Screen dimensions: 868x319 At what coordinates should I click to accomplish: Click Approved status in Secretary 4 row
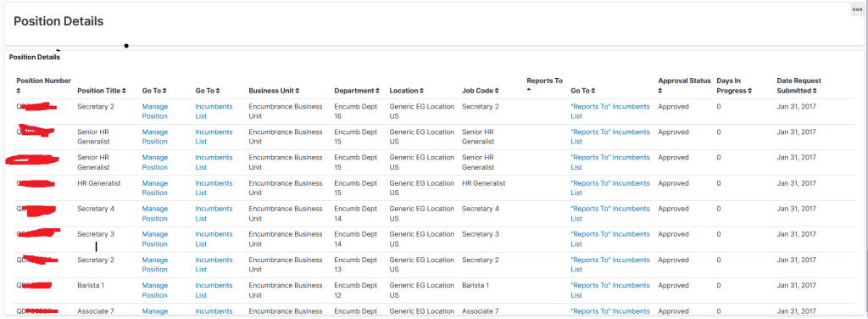[673, 209]
